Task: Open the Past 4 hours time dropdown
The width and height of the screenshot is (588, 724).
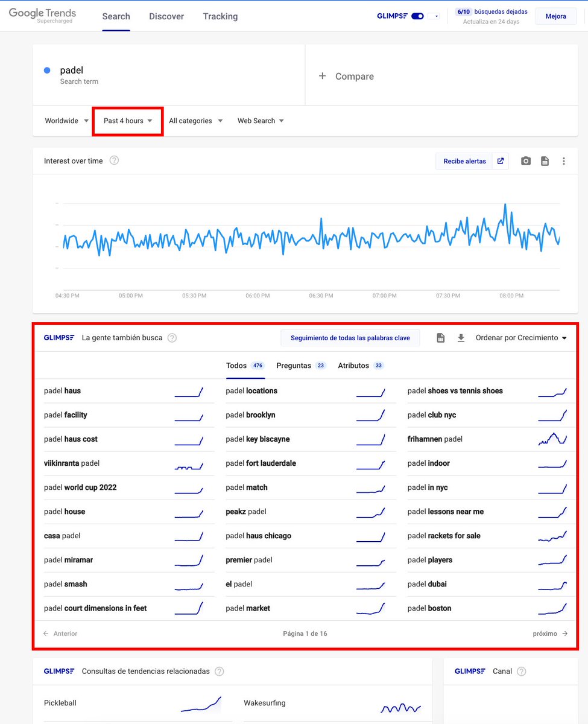Action: point(128,121)
